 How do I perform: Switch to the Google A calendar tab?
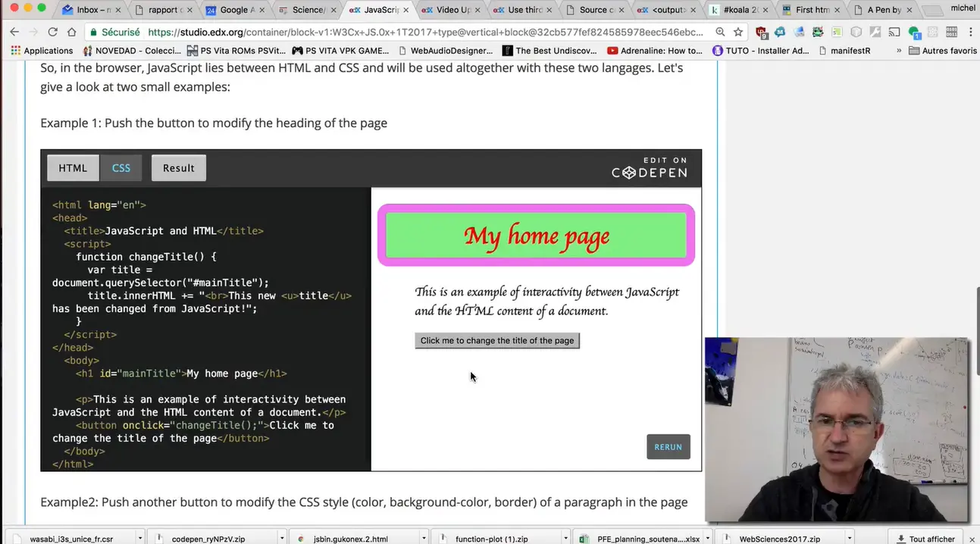(234, 10)
